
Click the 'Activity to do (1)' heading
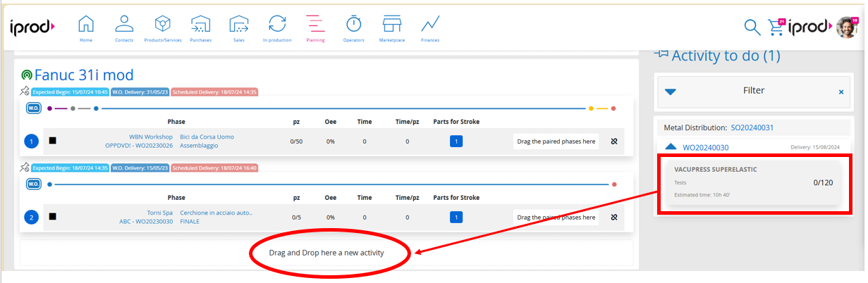click(x=726, y=56)
